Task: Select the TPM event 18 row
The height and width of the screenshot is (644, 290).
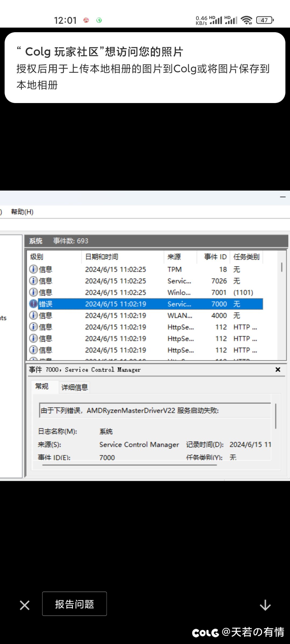Action: (x=146, y=269)
